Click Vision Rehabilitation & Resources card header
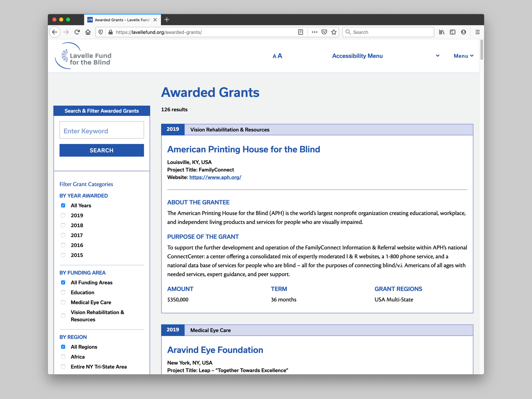Screen dimensions: 532x399 click(x=230, y=130)
